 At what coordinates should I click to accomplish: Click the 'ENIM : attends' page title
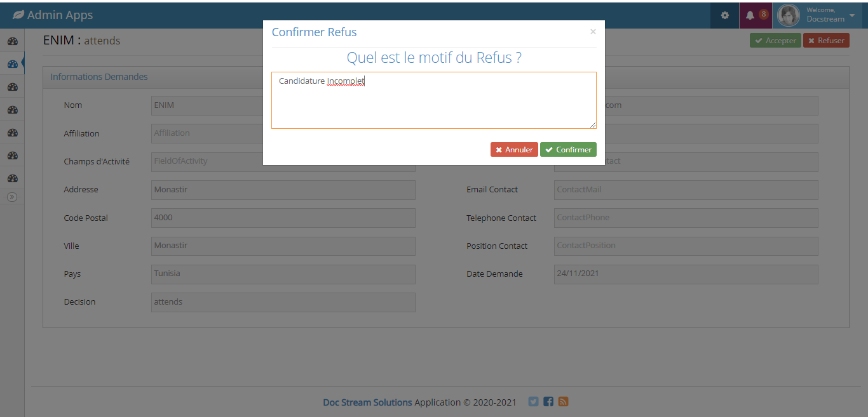82,41
